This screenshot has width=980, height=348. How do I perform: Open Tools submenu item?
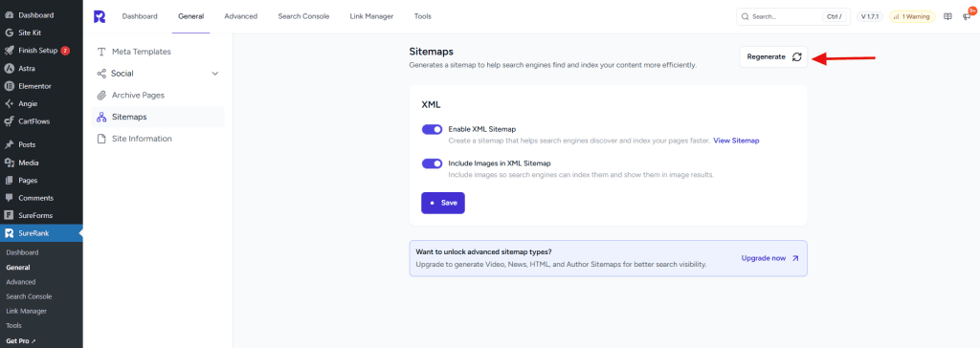click(13, 325)
